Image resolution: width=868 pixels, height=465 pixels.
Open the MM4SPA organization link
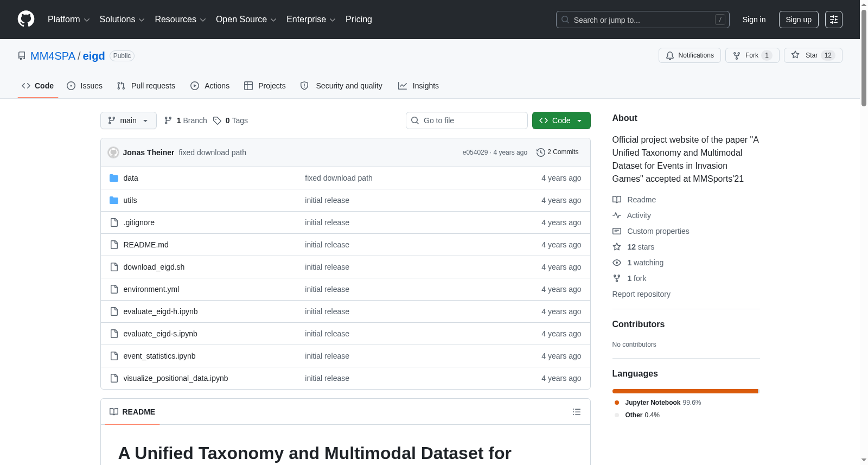point(53,56)
